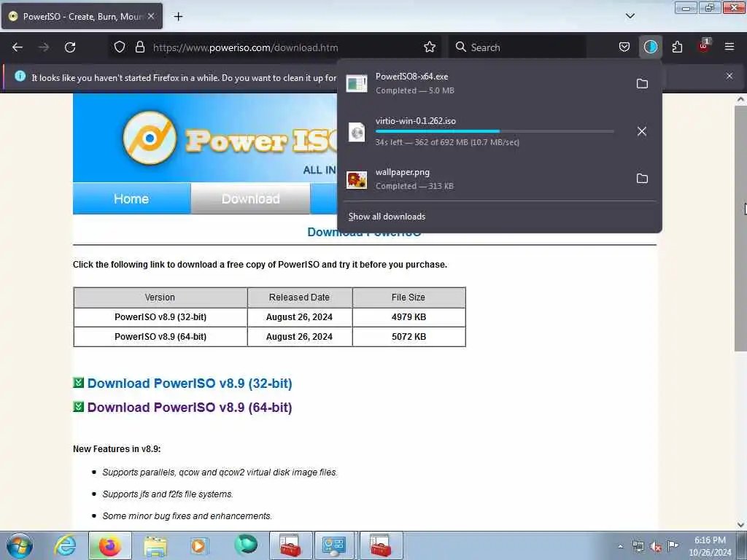The width and height of the screenshot is (747, 560).
Task: Click the 5072 KB file size cell
Action: (409, 337)
